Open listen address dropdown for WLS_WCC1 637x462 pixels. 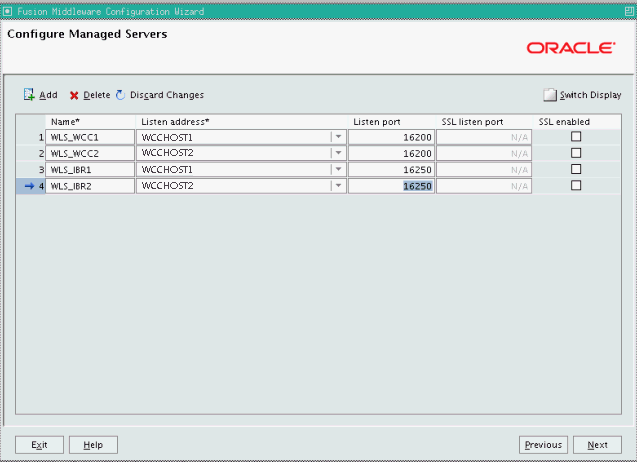(x=338, y=137)
